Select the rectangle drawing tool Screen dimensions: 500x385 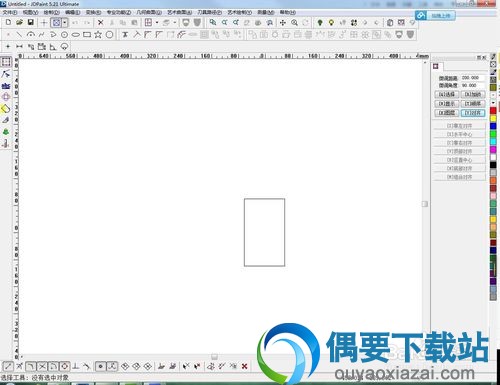coord(87,34)
